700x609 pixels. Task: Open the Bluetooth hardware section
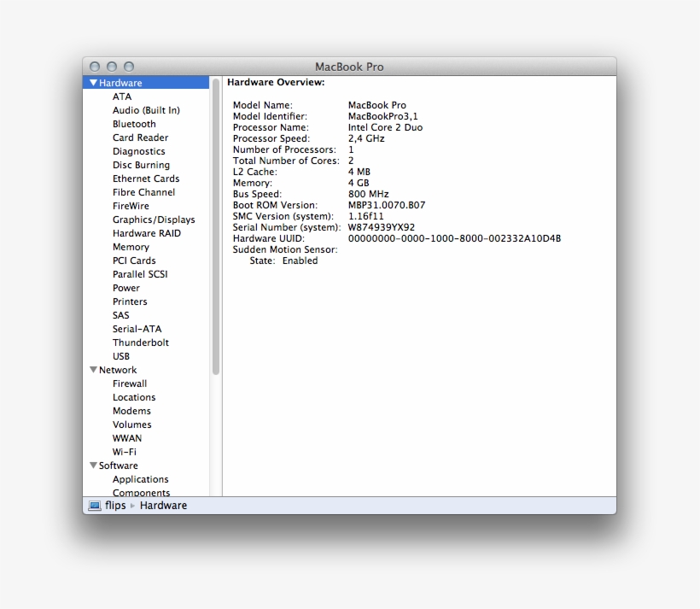click(134, 123)
